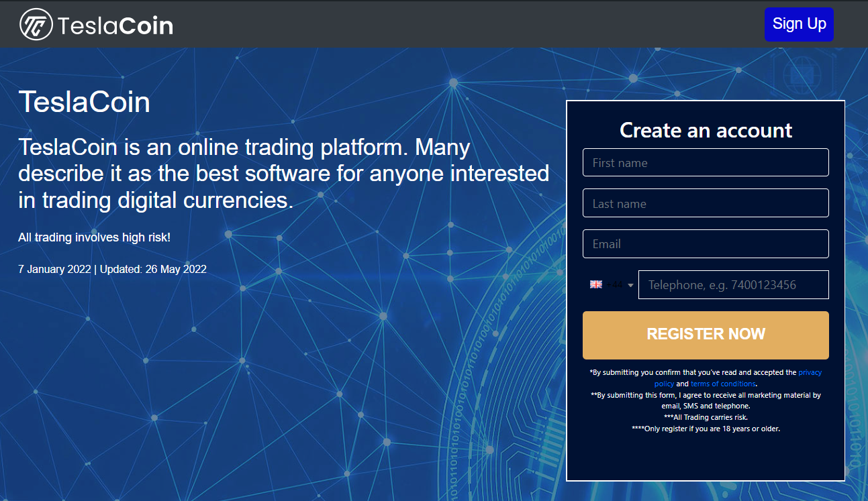The height and width of the screenshot is (501, 868).
Task: Click the large 'TeslaCoin' page title
Action: click(x=84, y=102)
